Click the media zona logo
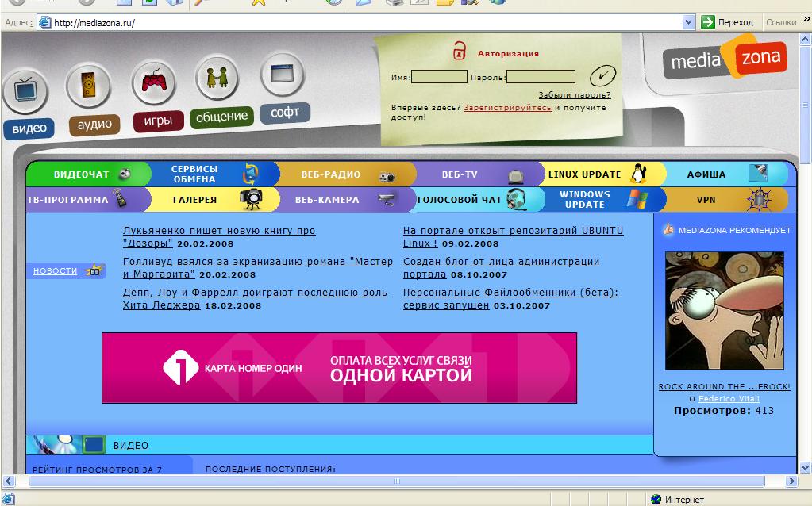Image resolution: width=812 pixels, height=506 pixels. (725, 59)
